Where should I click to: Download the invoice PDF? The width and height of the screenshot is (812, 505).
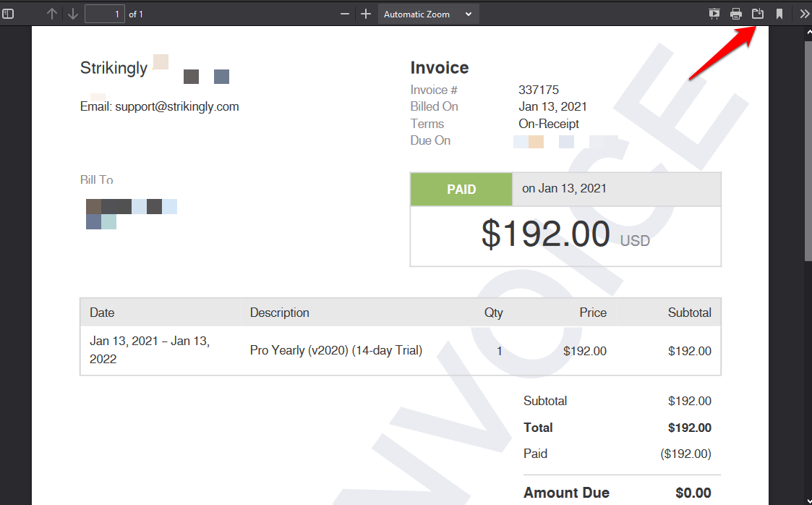tap(758, 14)
